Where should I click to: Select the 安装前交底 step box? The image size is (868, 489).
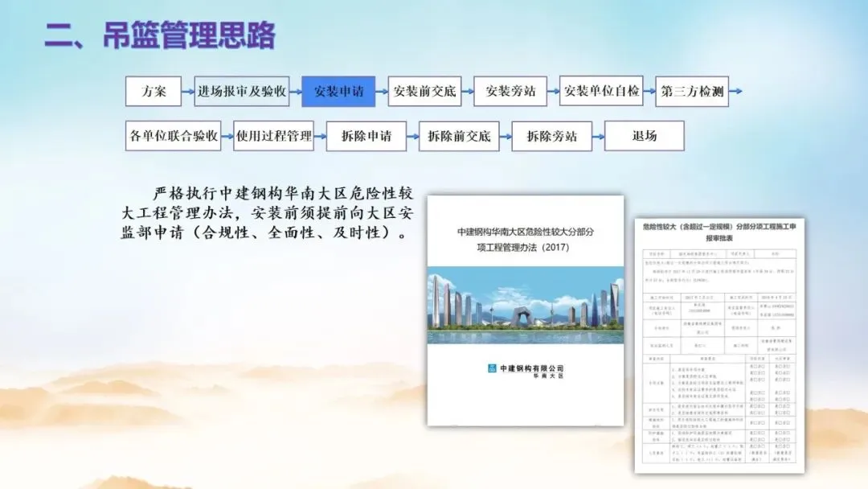pos(424,92)
